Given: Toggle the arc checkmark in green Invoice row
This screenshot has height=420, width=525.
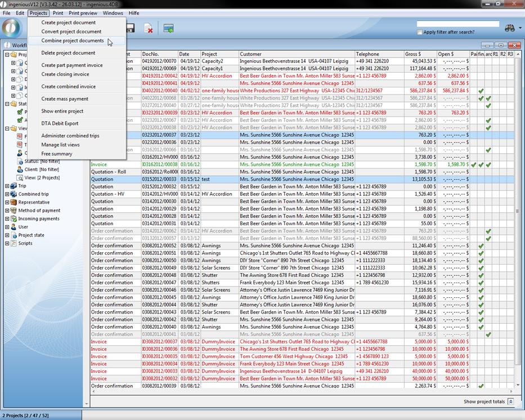Looking at the screenshot, I should coord(488,165).
